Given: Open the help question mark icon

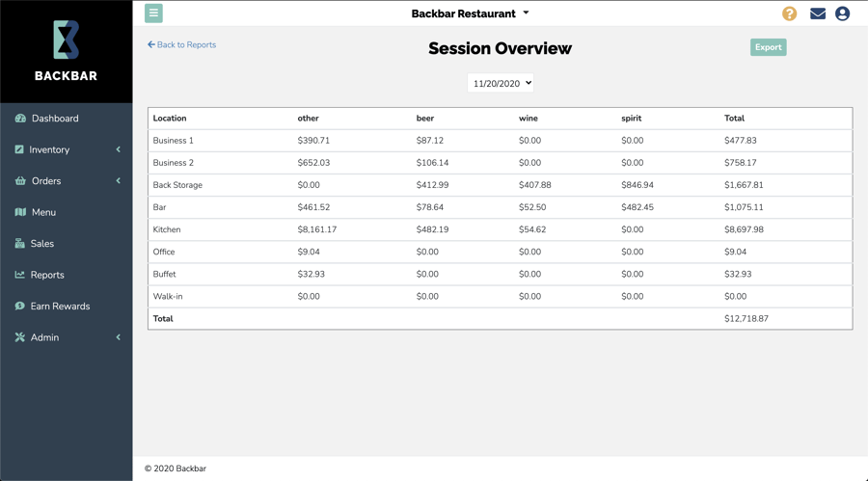Looking at the screenshot, I should click(x=789, y=13).
